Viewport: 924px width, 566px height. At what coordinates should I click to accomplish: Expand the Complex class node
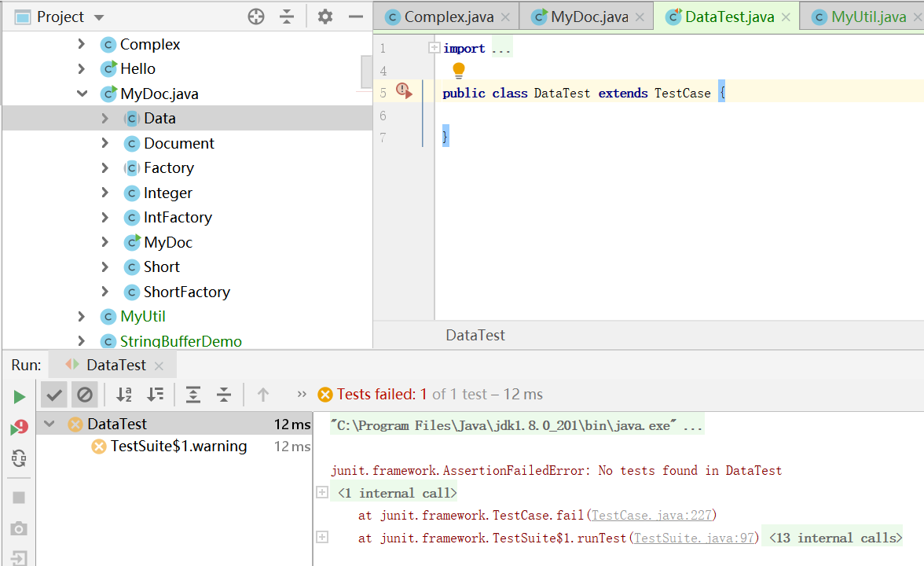(x=82, y=44)
